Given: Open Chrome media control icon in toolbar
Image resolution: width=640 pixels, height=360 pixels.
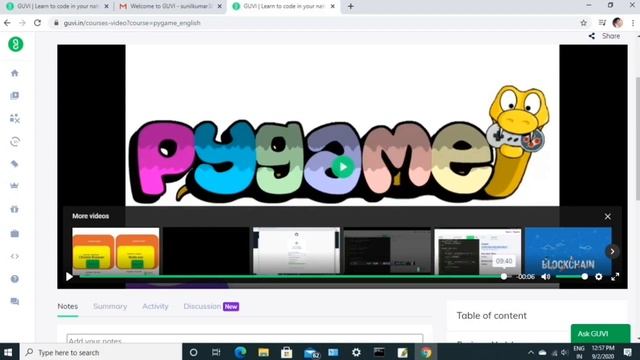Looking at the screenshot, I should 602,23.
